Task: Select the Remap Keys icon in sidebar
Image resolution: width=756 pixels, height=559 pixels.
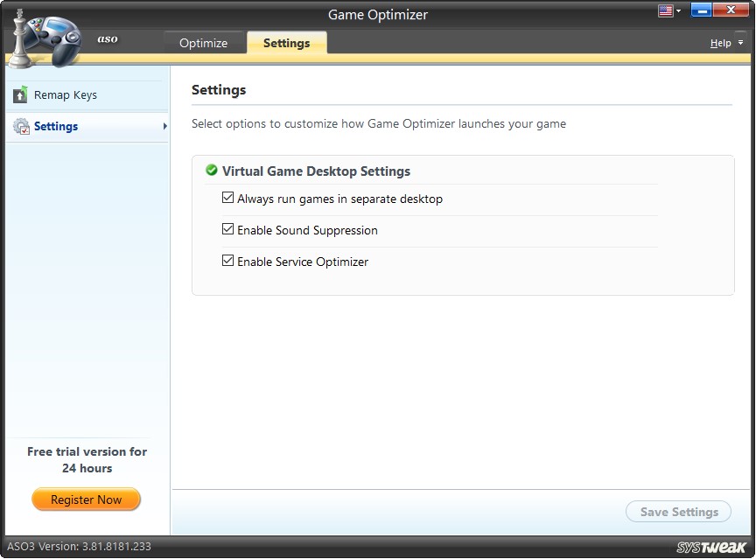Action: (19, 94)
